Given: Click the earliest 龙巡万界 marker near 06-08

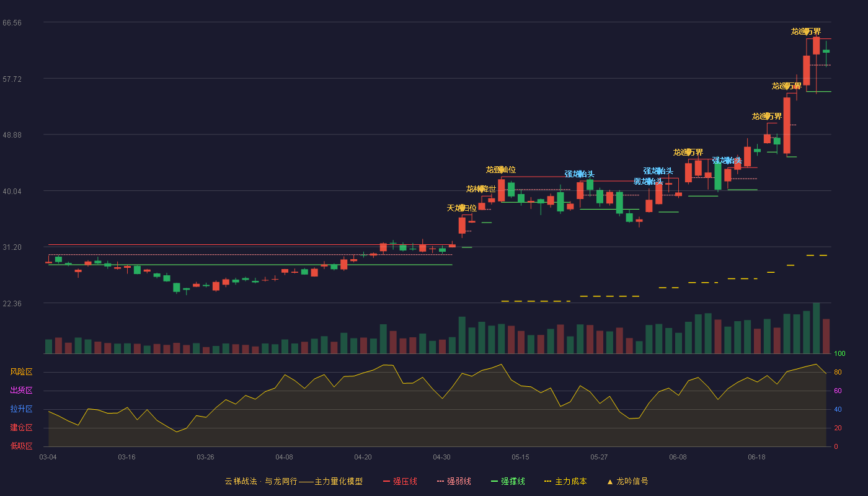Looking at the screenshot, I should tap(688, 152).
